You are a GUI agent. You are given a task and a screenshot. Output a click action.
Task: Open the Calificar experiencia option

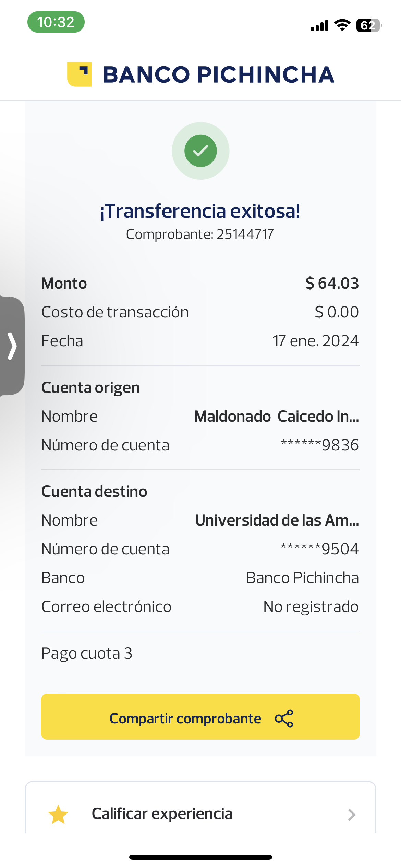coord(162,814)
